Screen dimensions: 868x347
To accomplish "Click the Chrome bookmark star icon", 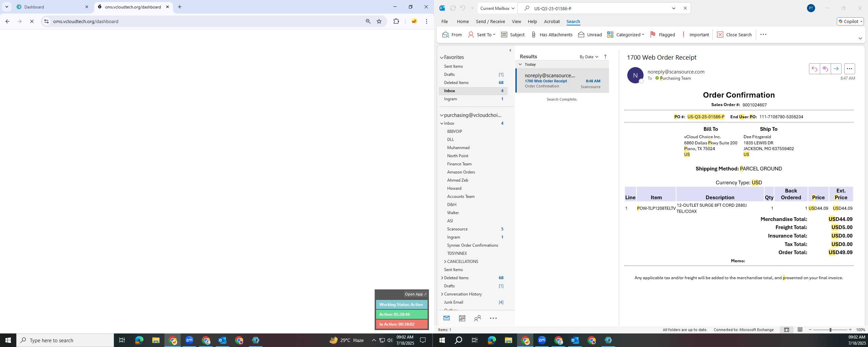I will tap(379, 21).
